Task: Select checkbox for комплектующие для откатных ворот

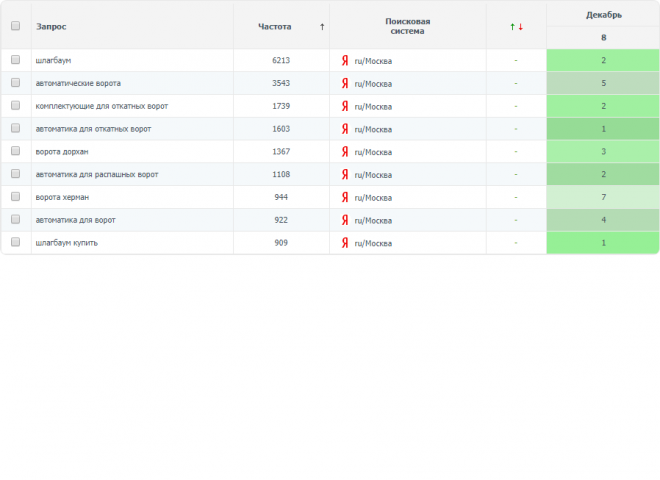Action: pyautogui.click(x=16, y=105)
